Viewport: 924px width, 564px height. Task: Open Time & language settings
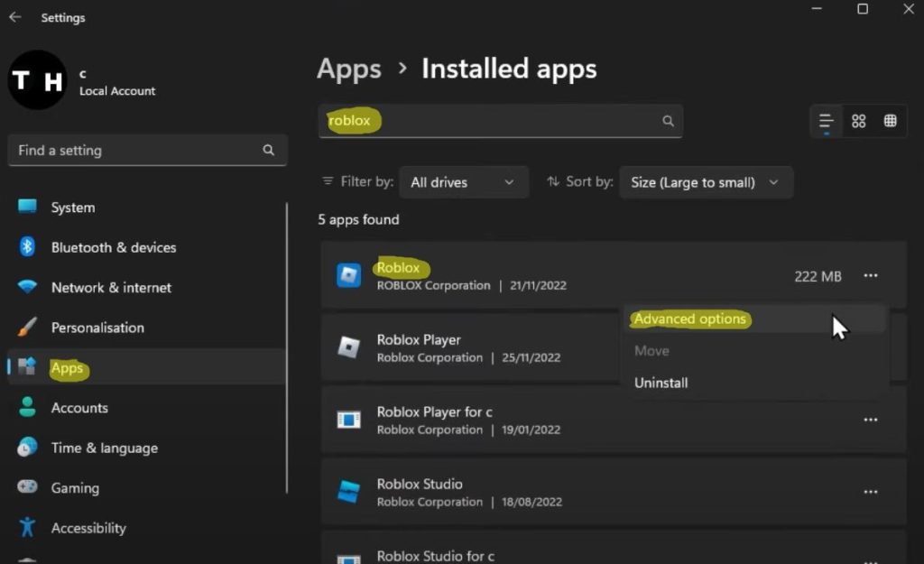pyautogui.click(x=105, y=448)
